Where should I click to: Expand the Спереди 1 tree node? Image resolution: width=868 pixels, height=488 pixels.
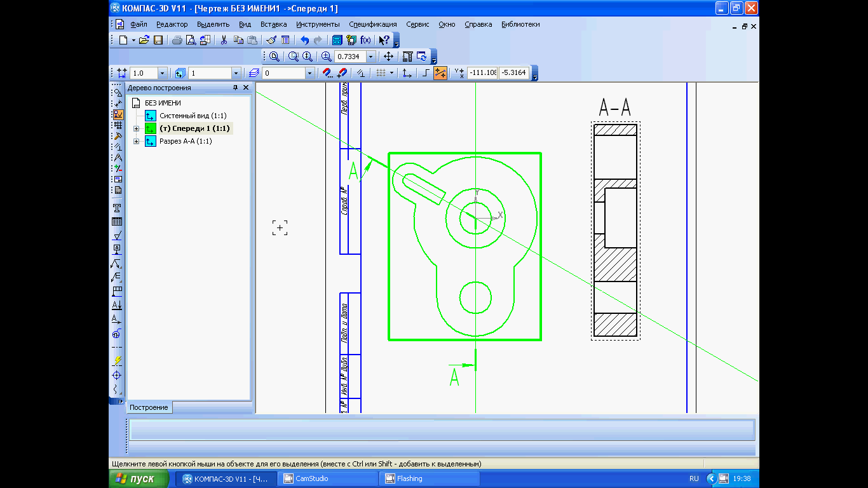click(x=136, y=128)
